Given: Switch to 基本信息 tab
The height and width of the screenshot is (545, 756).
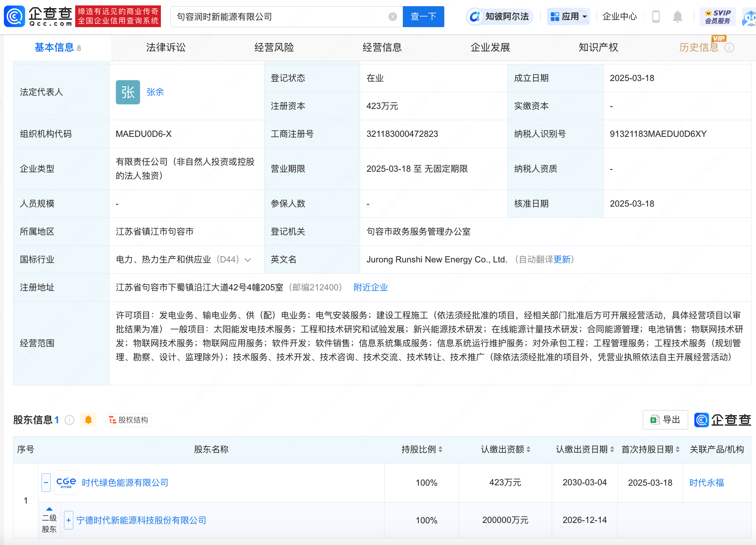Looking at the screenshot, I should (x=58, y=48).
